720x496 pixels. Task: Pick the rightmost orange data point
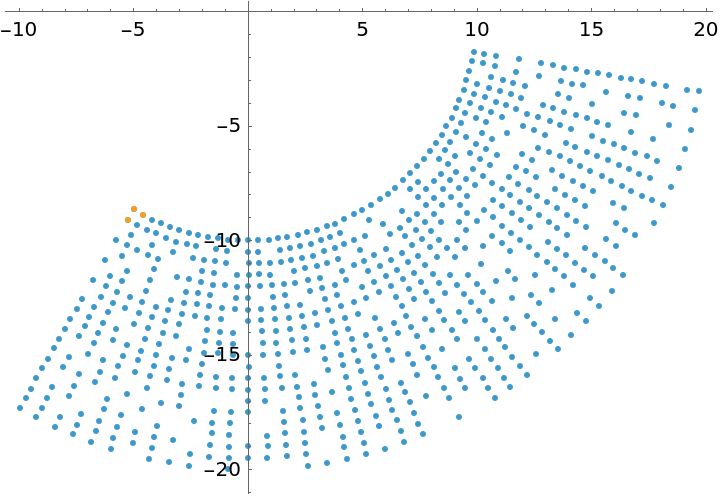(x=143, y=215)
